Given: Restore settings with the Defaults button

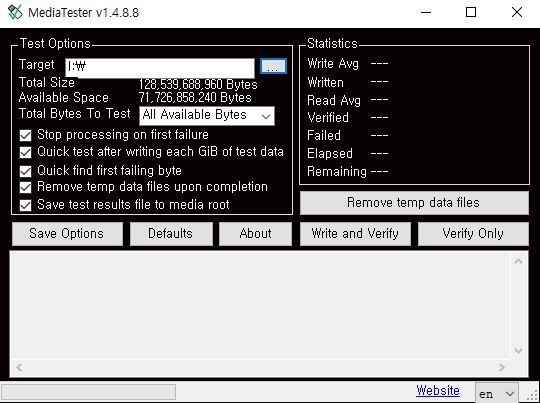Looking at the screenshot, I should [171, 234].
